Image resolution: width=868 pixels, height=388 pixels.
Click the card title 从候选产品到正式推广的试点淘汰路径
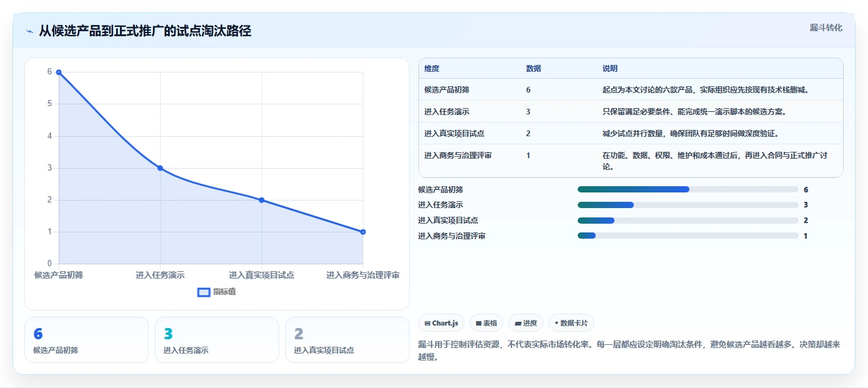click(145, 31)
